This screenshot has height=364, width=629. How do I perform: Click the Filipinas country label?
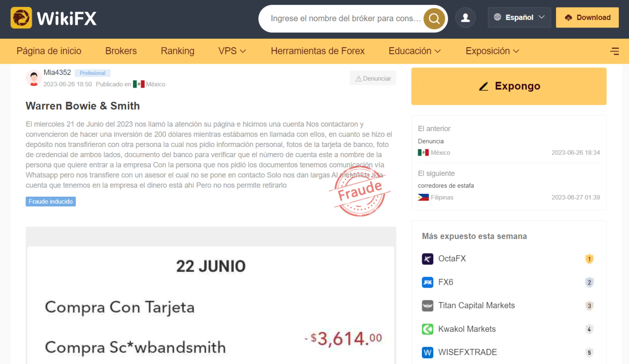[442, 198]
